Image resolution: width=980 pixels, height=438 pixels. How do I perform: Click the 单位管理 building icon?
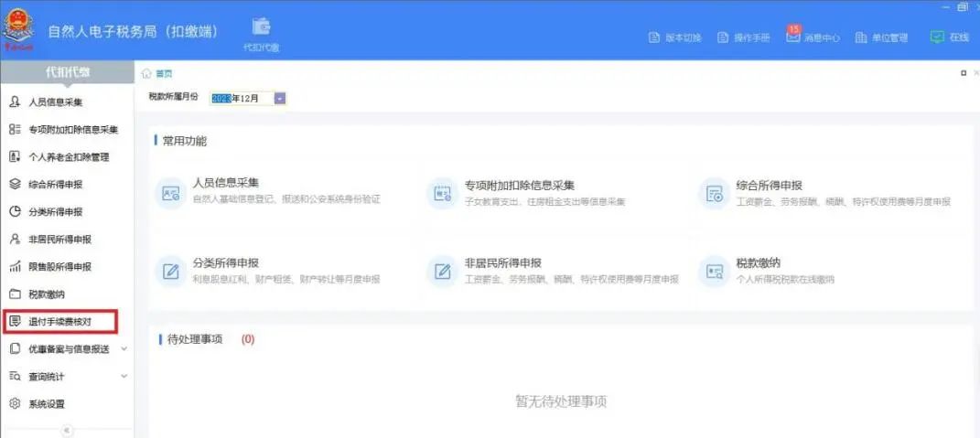(861, 37)
